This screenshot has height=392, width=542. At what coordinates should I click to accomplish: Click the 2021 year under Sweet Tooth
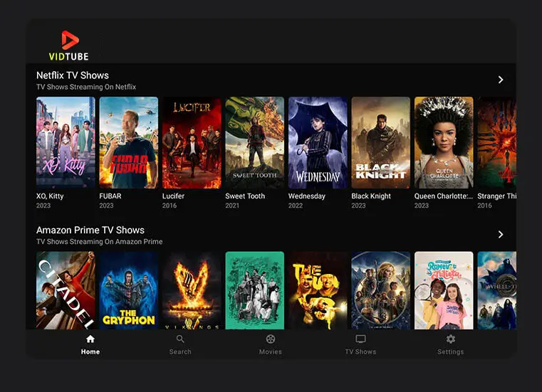click(x=232, y=206)
